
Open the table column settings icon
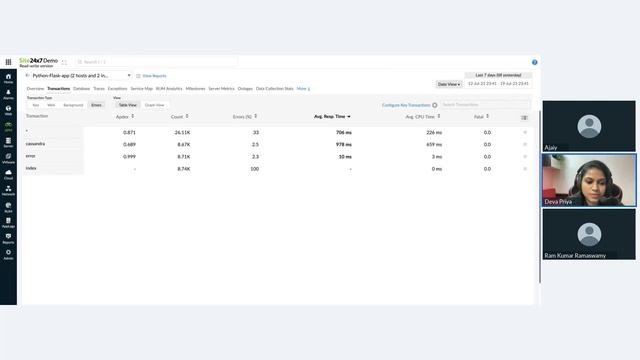(524, 118)
